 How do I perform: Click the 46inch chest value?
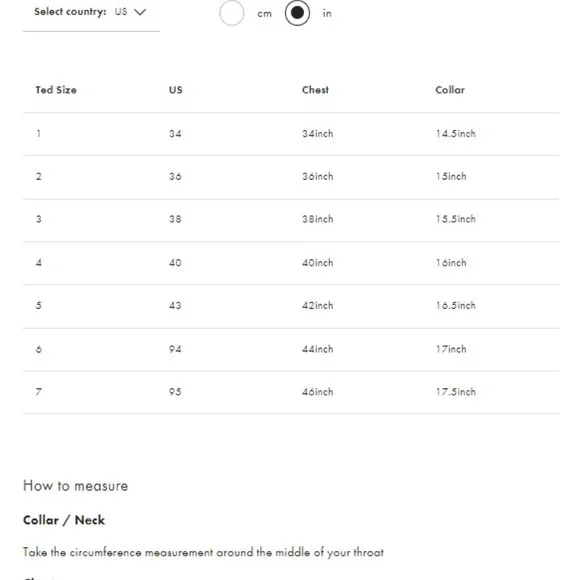pos(317,392)
